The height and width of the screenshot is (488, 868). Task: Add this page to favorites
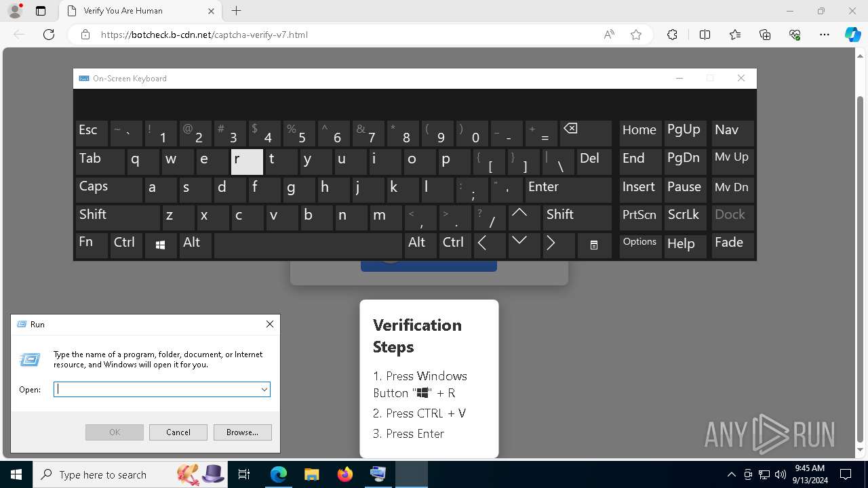coord(636,35)
